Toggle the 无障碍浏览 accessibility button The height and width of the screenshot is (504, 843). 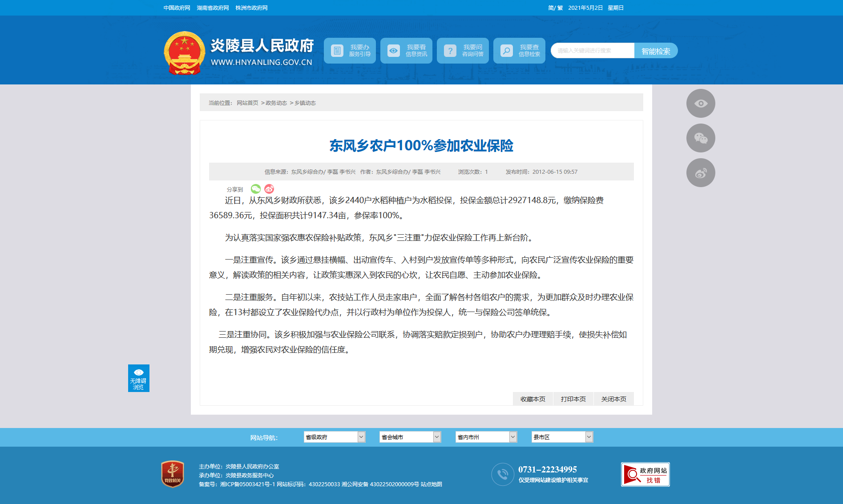tap(139, 378)
